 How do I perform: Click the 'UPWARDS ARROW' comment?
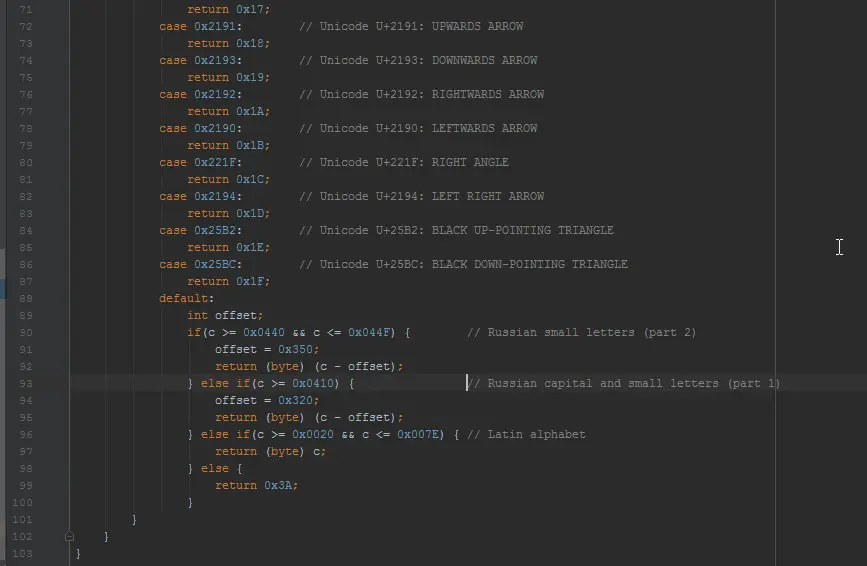(x=477, y=27)
